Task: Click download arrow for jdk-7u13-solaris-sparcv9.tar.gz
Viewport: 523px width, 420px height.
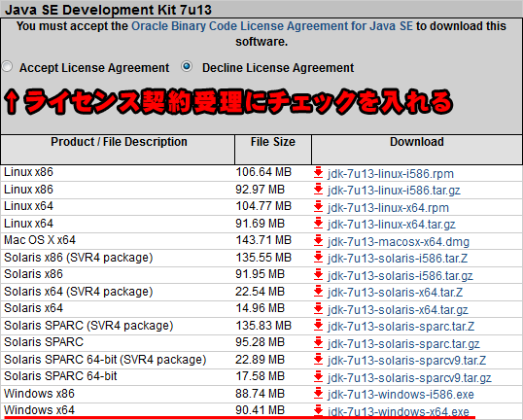Action: coord(319,377)
